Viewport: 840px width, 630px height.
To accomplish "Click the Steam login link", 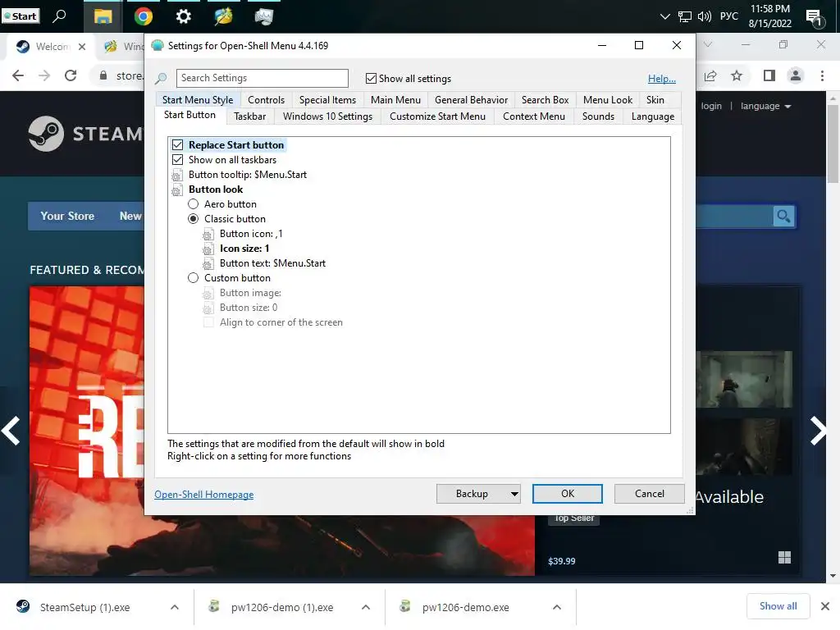I will (711, 106).
